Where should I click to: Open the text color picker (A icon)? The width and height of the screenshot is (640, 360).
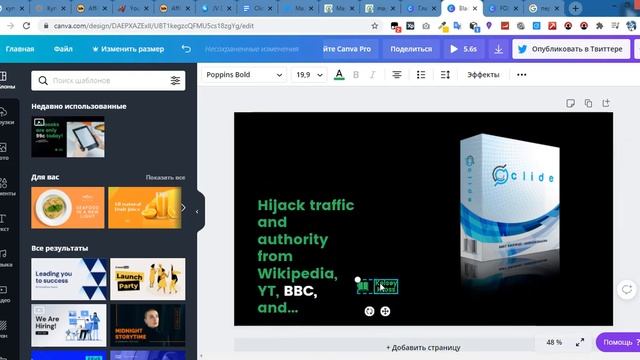click(x=339, y=75)
